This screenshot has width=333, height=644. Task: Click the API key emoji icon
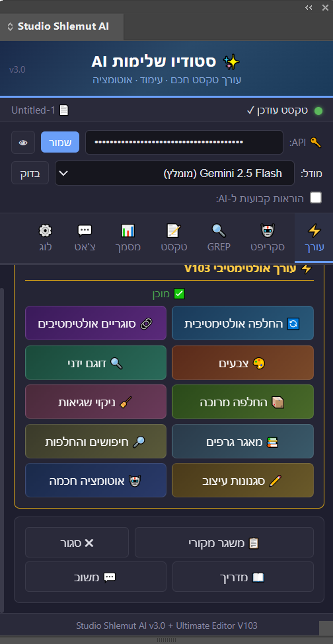315,142
